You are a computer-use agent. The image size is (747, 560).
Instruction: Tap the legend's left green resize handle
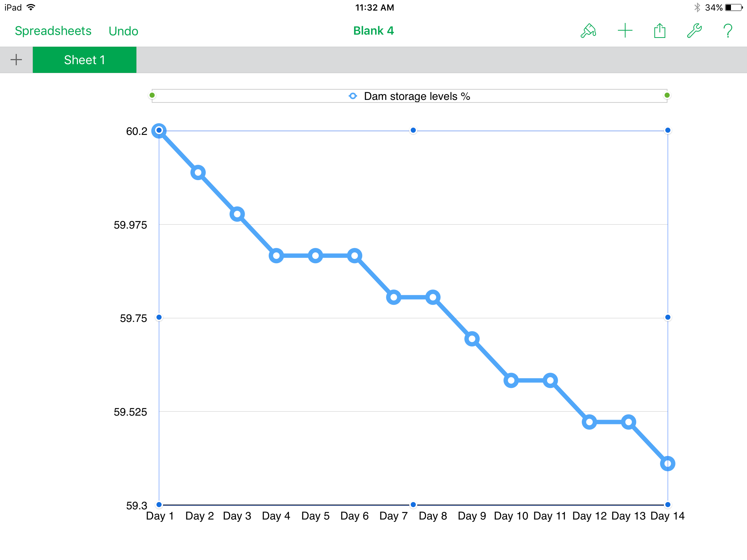[x=152, y=96]
